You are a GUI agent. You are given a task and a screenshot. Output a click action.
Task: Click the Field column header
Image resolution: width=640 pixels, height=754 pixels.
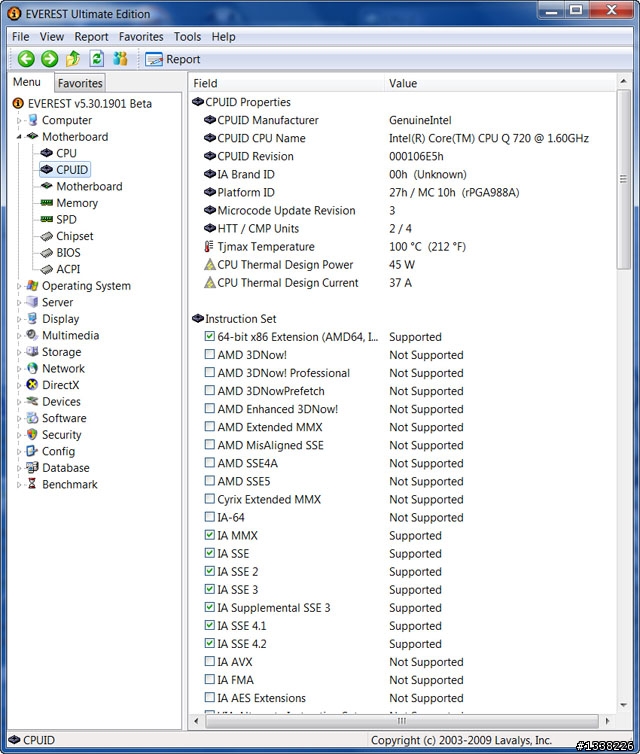287,83
